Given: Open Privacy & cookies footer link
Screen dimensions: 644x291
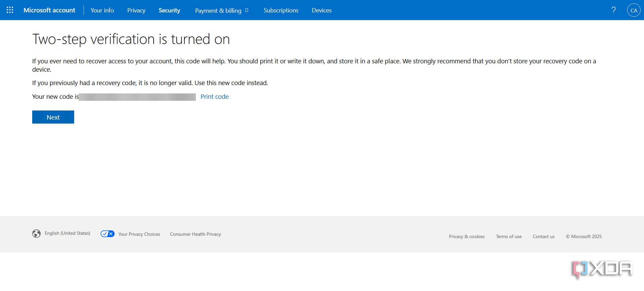Looking at the screenshot, I should coord(467,236).
